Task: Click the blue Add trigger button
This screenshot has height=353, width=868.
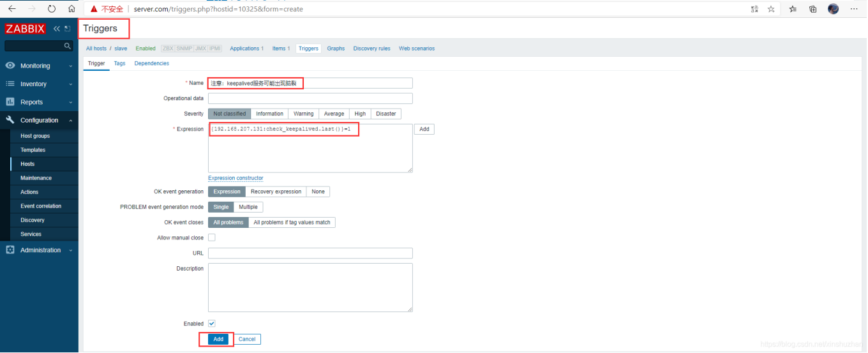Action: point(218,339)
